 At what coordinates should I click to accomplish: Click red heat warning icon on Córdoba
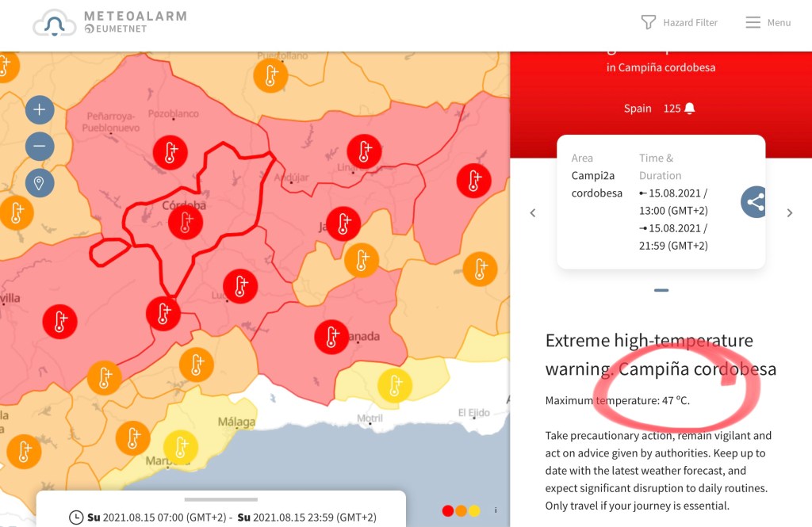pyautogui.click(x=186, y=222)
